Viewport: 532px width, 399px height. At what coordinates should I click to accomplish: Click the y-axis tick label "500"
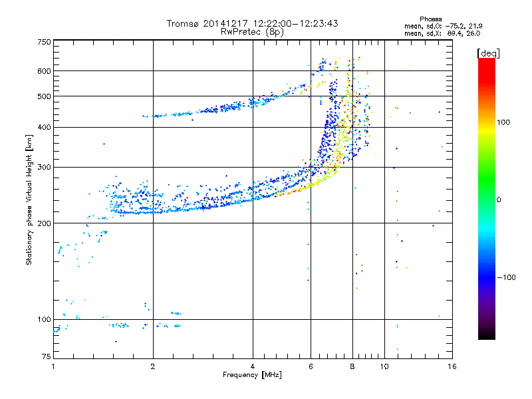pyautogui.click(x=44, y=96)
